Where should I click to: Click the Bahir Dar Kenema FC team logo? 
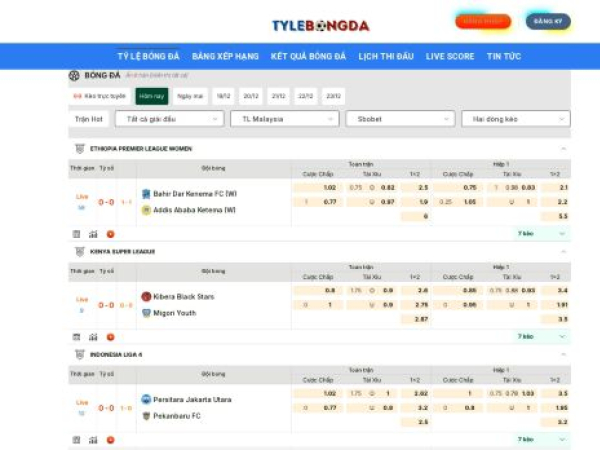pyautogui.click(x=146, y=193)
